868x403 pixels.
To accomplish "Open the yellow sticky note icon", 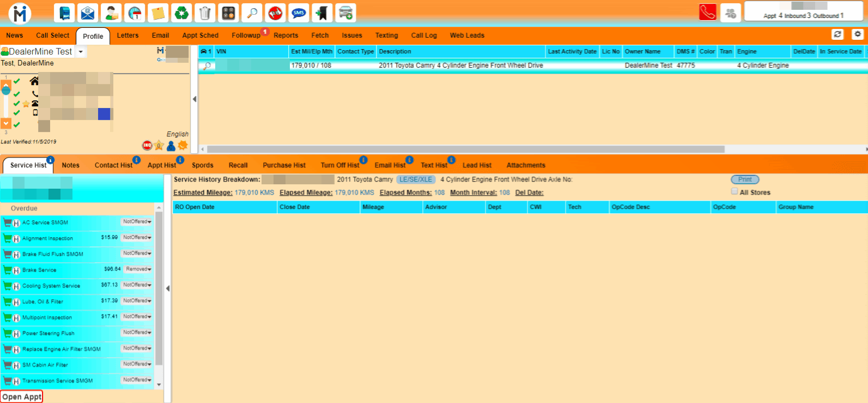I will 158,13.
